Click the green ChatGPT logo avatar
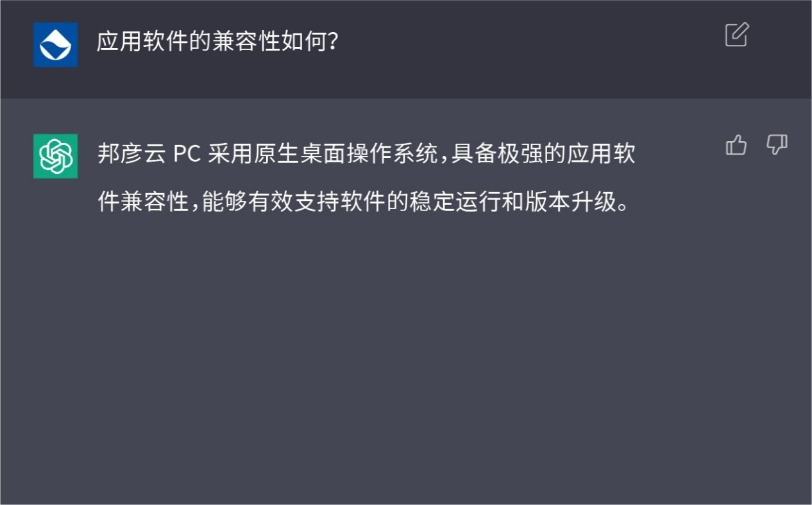 [56, 156]
